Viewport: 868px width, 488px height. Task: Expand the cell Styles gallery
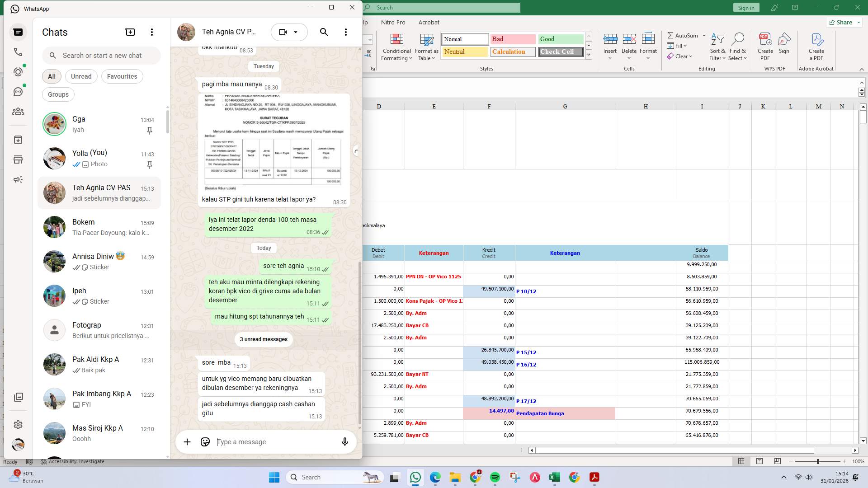[x=589, y=55]
